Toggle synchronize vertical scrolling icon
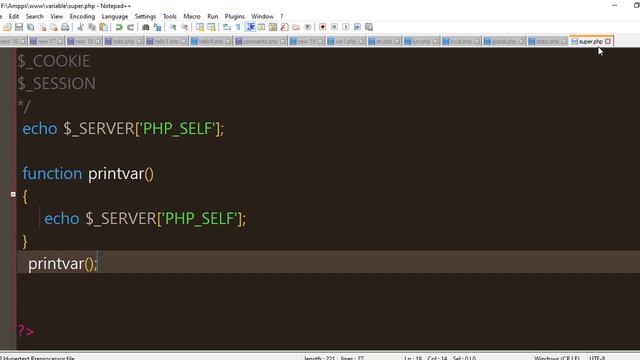Screen dimensions: 640x360 point(200,27)
